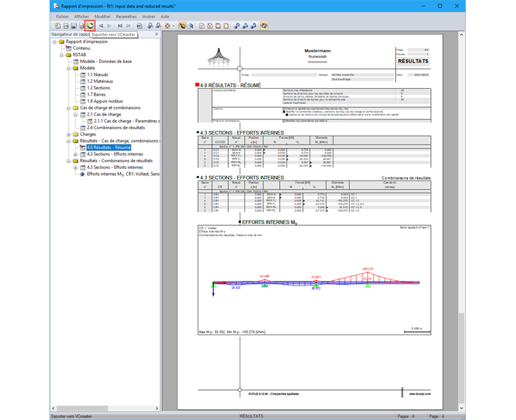Click the highlighted globe icon at toolbar end
The image size is (516, 420).
pyautogui.click(x=264, y=26)
